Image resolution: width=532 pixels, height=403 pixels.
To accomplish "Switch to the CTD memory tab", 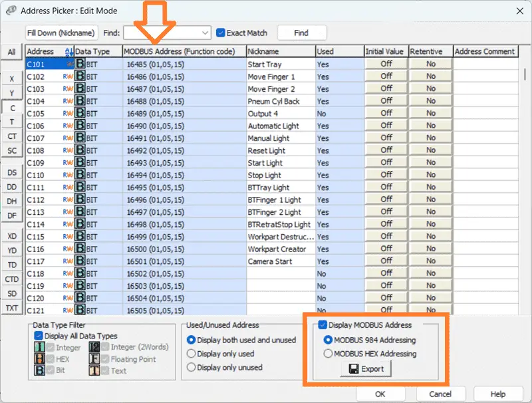I will tap(12, 279).
